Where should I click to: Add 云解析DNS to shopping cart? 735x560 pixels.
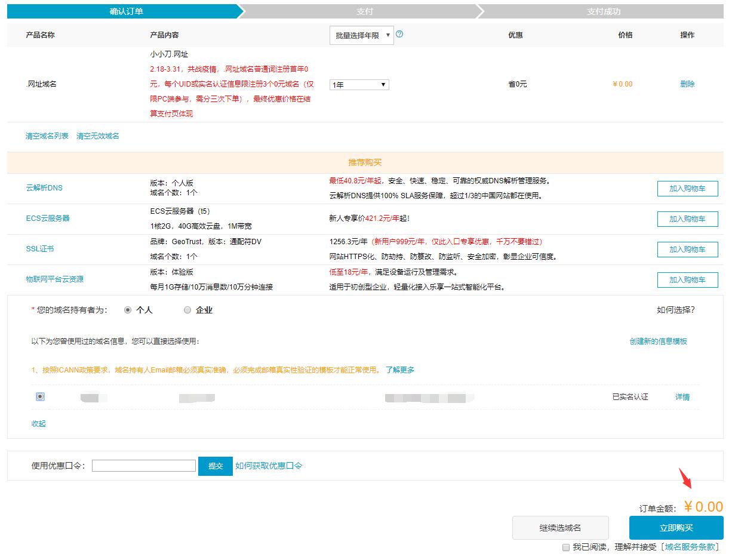pos(687,189)
